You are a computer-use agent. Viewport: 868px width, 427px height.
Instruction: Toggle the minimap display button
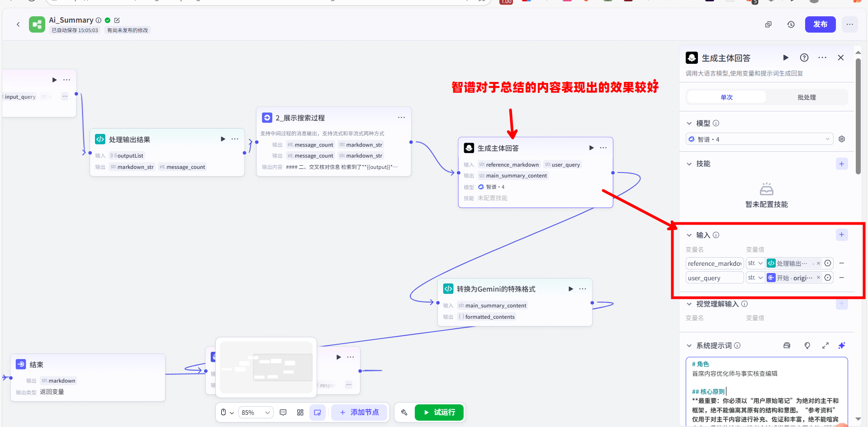pyautogui.click(x=318, y=413)
